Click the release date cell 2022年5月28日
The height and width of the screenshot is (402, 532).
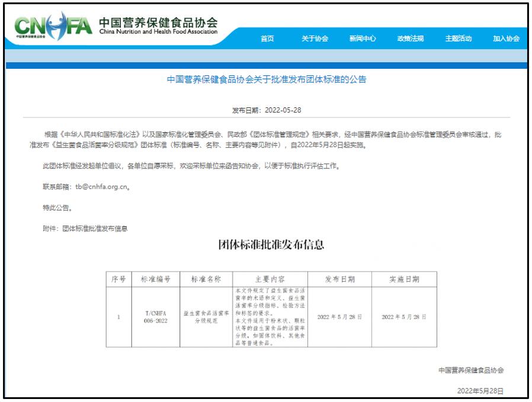click(339, 317)
